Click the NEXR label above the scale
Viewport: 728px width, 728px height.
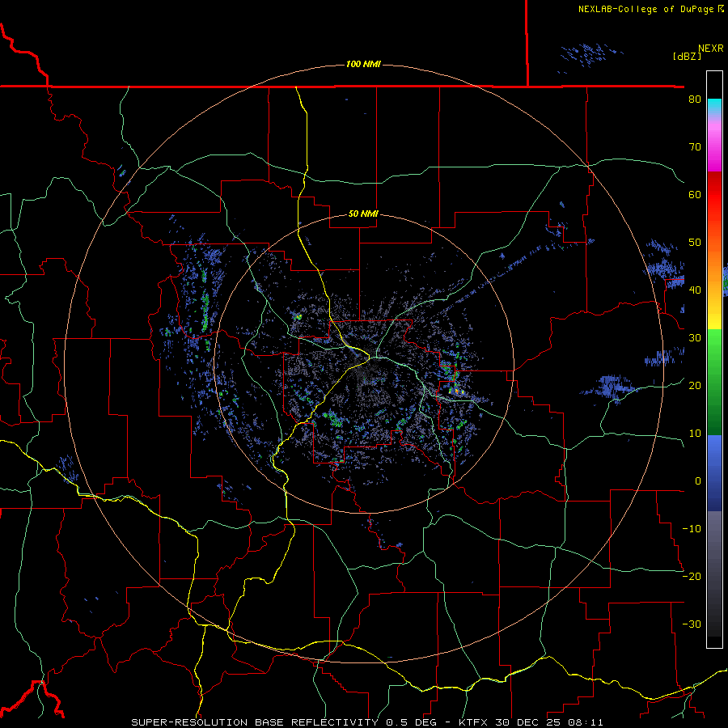[x=711, y=49]
